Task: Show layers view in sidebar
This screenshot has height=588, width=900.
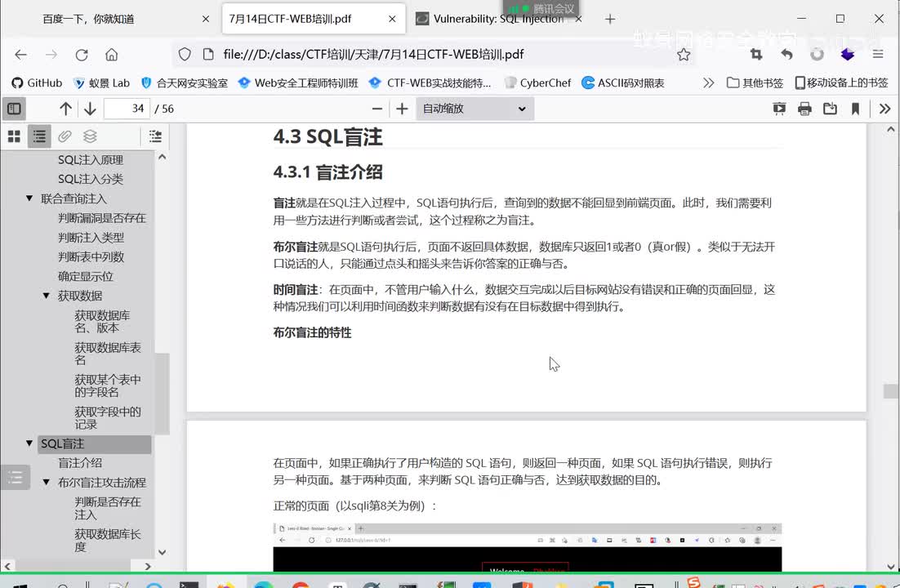Action: [x=90, y=136]
